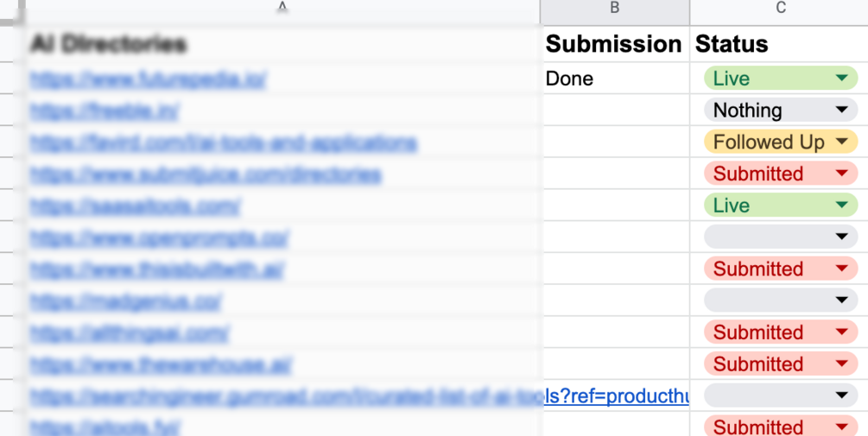Image resolution: width=868 pixels, height=436 pixels.
Task: Select column C header
Action: tap(779, 9)
